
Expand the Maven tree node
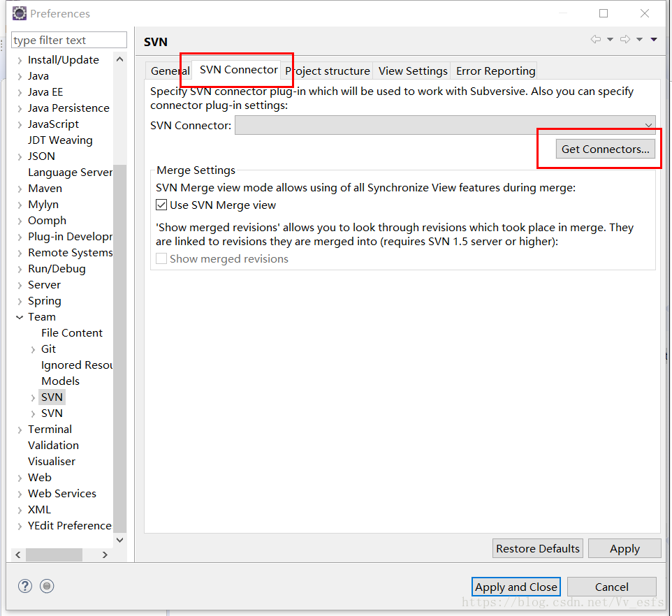(20, 189)
